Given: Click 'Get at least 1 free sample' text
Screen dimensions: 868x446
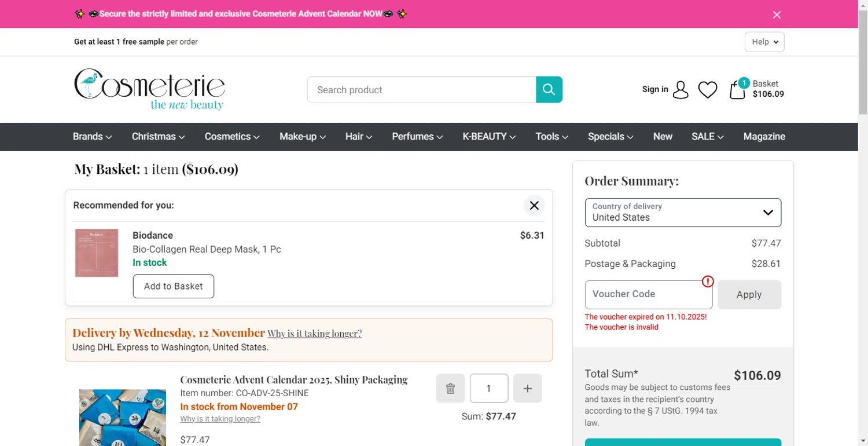Looking at the screenshot, I should [119, 42].
